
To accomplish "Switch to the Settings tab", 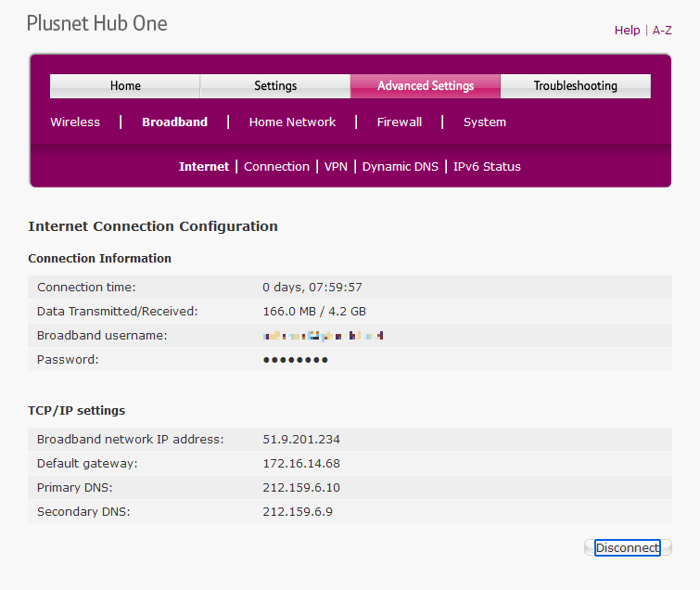I will pyautogui.click(x=275, y=86).
